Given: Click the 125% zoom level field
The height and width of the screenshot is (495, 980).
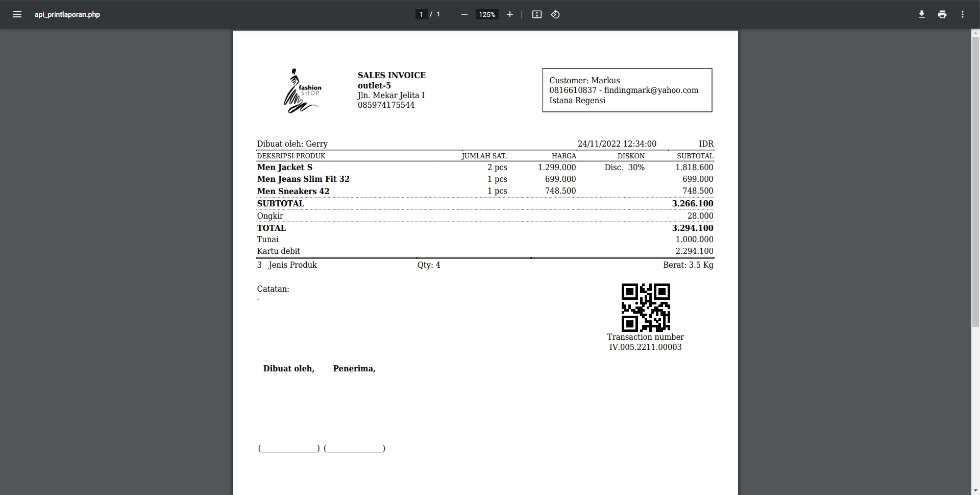Looking at the screenshot, I should coord(486,14).
